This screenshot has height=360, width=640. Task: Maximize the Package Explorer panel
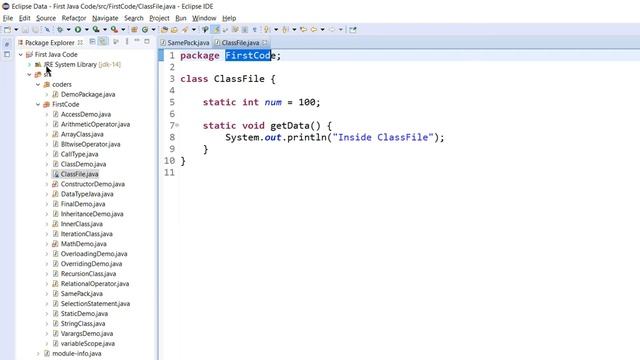pos(147,41)
